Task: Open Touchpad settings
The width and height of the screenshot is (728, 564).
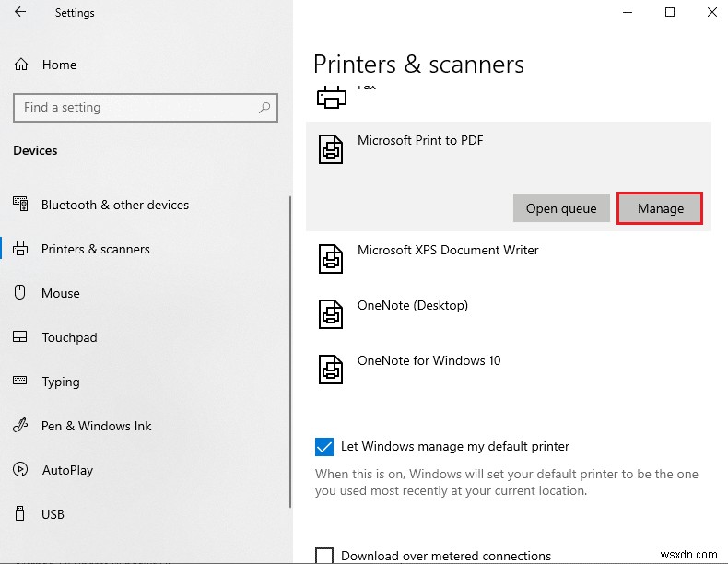Action: (69, 337)
